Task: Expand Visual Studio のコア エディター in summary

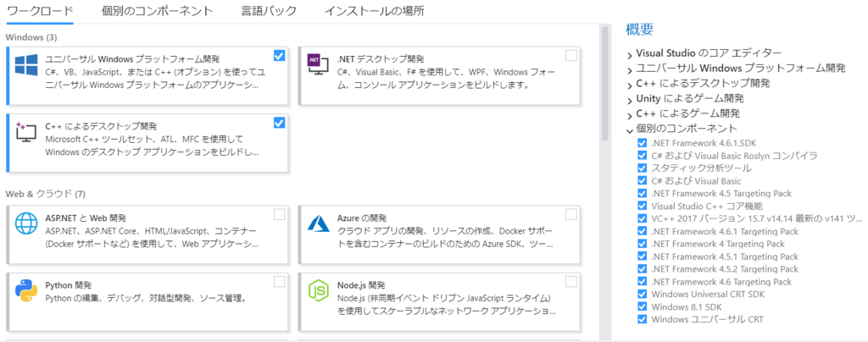Action: 630,55
